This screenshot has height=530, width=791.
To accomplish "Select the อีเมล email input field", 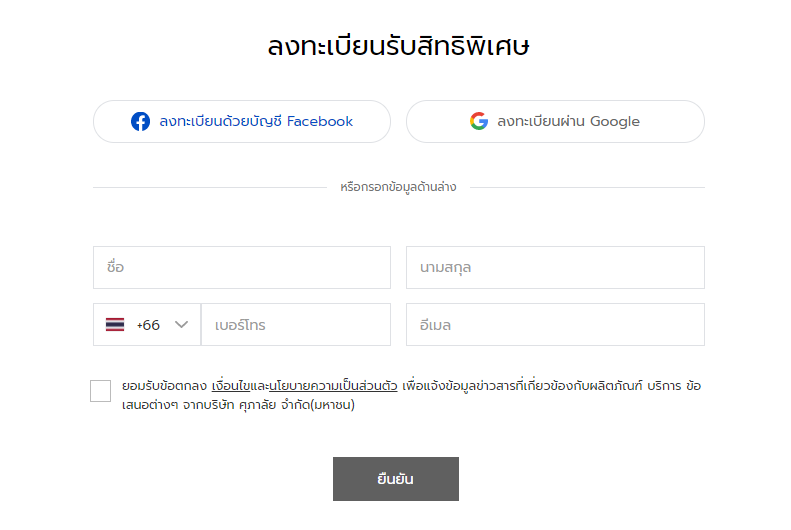I will point(555,325).
